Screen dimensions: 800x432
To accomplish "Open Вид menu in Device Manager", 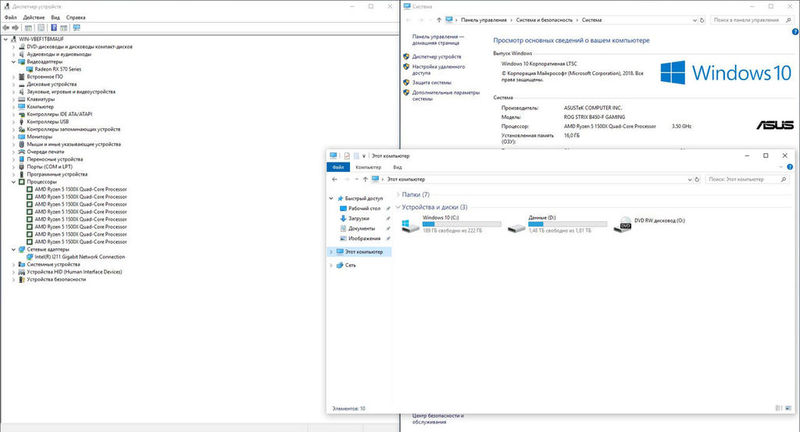I will (x=55, y=17).
